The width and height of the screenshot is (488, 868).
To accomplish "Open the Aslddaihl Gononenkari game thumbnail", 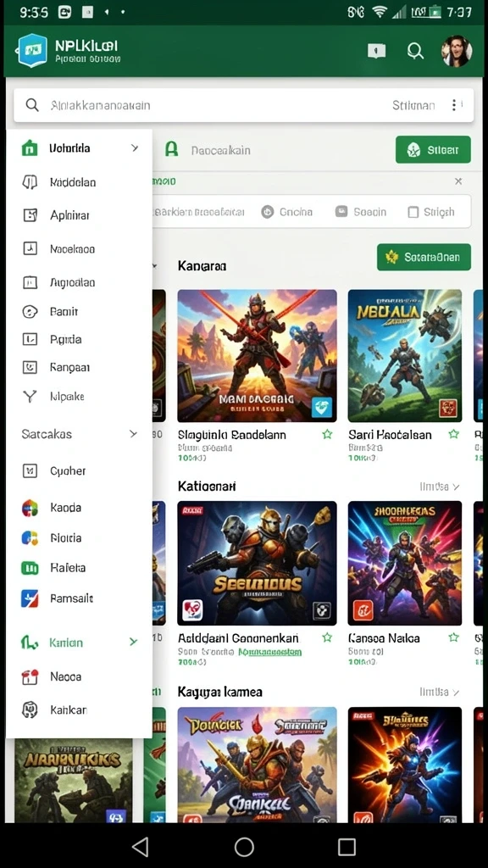I will [257, 563].
